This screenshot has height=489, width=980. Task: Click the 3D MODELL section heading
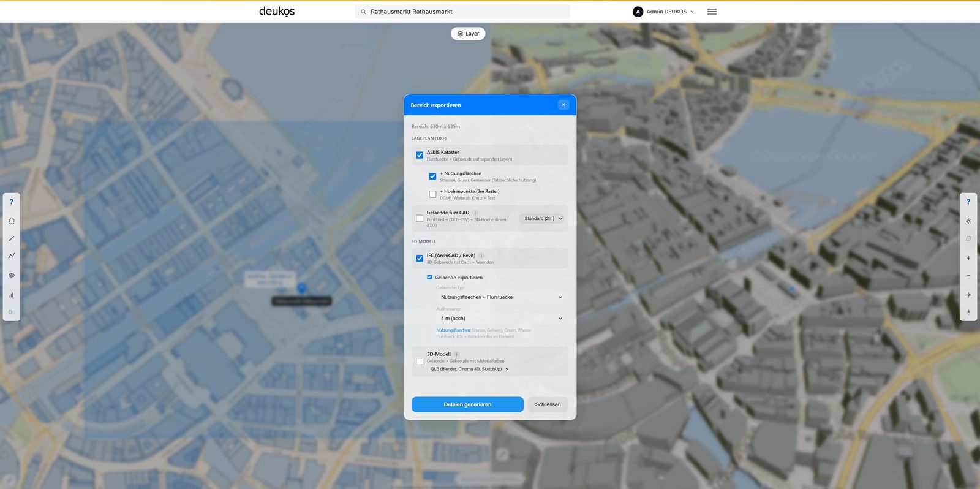(424, 241)
